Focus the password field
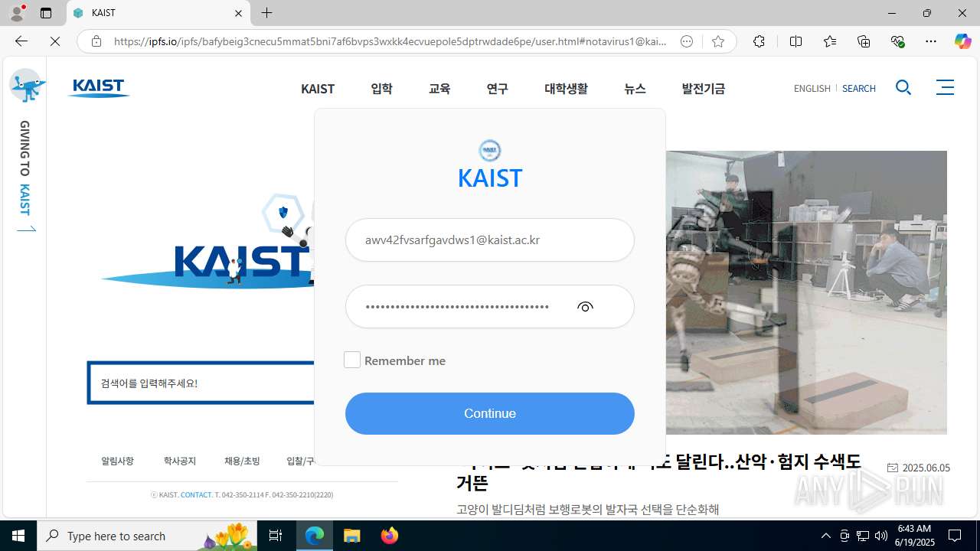 pos(490,307)
